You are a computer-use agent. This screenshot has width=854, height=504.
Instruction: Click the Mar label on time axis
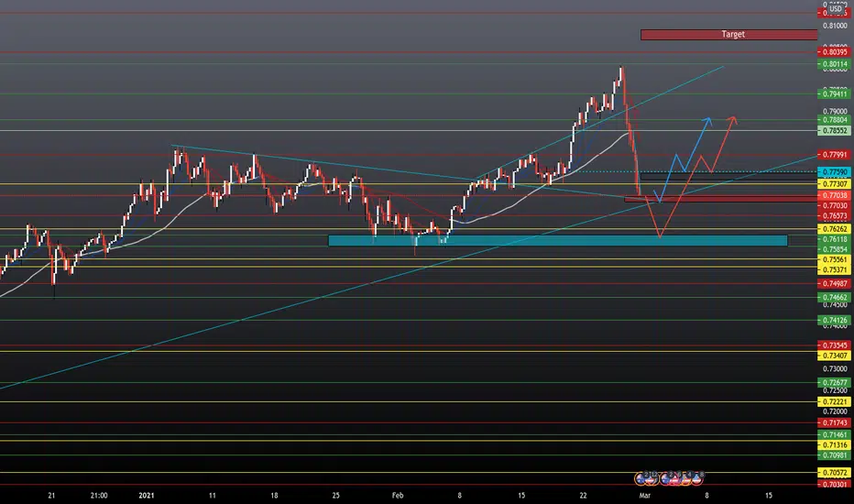click(645, 496)
